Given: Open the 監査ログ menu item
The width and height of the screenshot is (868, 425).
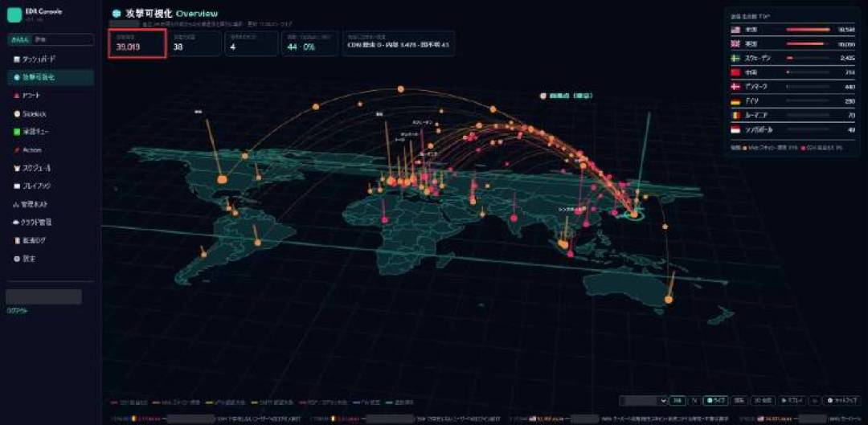Looking at the screenshot, I should coord(51,240).
